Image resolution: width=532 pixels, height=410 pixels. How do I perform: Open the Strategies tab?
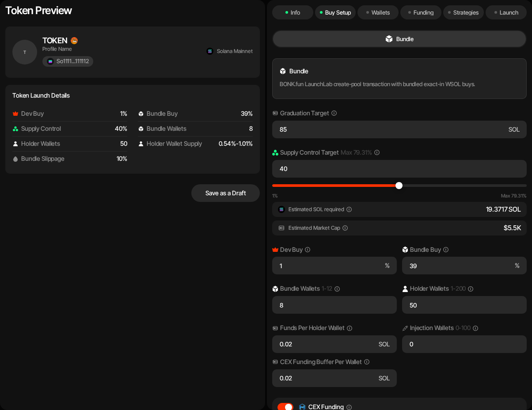click(x=463, y=12)
